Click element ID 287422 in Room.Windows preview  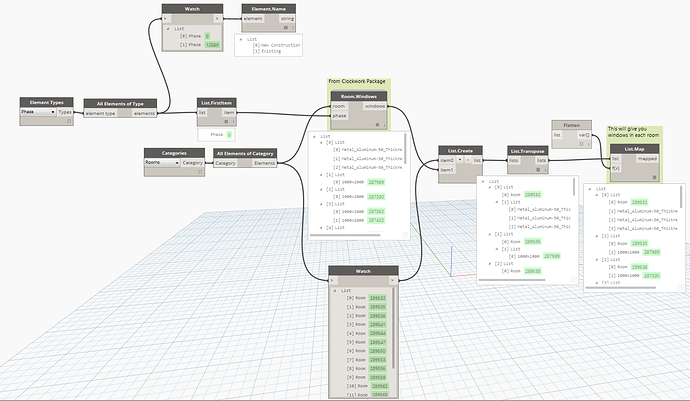(376, 220)
